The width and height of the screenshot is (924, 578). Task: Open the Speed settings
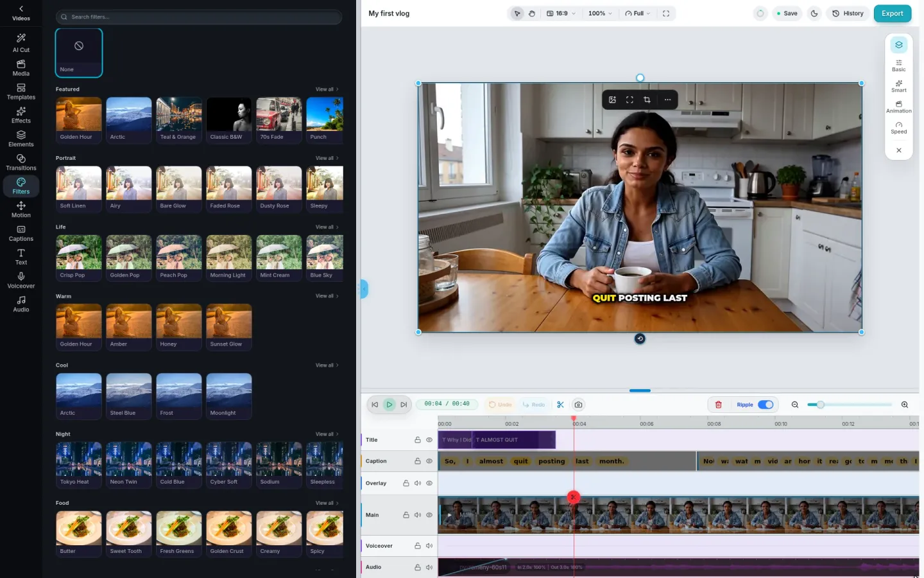click(899, 128)
